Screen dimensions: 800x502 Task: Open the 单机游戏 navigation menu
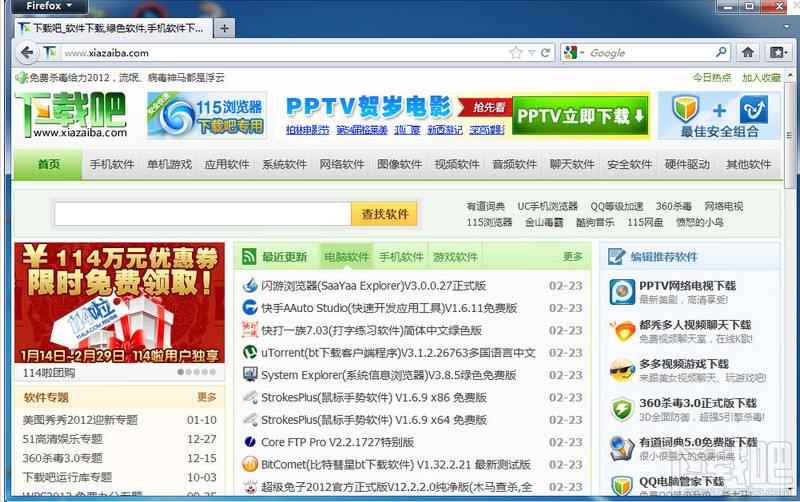tap(169, 164)
